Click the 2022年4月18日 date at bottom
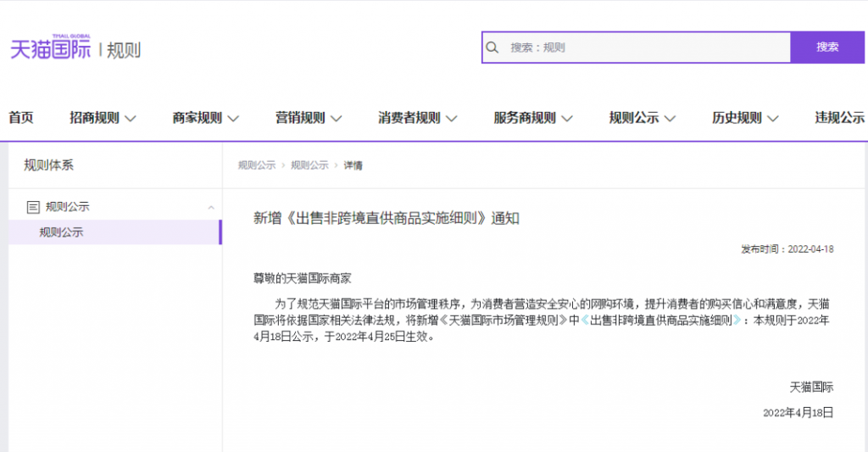The height and width of the screenshot is (452, 868). tap(798, 413)
